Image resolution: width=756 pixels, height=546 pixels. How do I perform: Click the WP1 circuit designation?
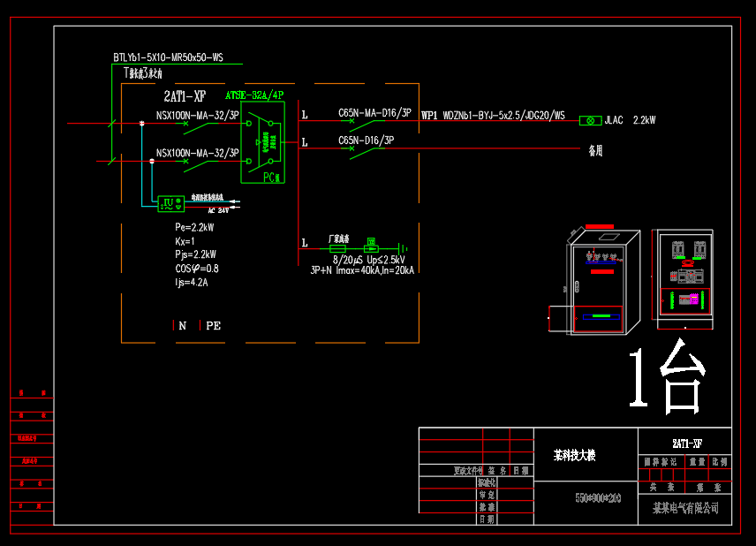point(429,115)
